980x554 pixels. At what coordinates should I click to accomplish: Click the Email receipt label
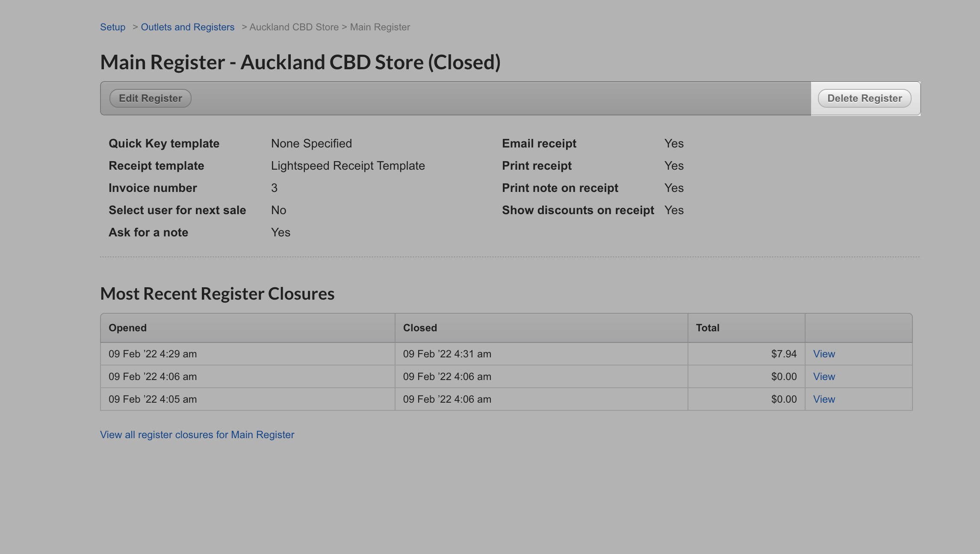[x=539, y=144]
